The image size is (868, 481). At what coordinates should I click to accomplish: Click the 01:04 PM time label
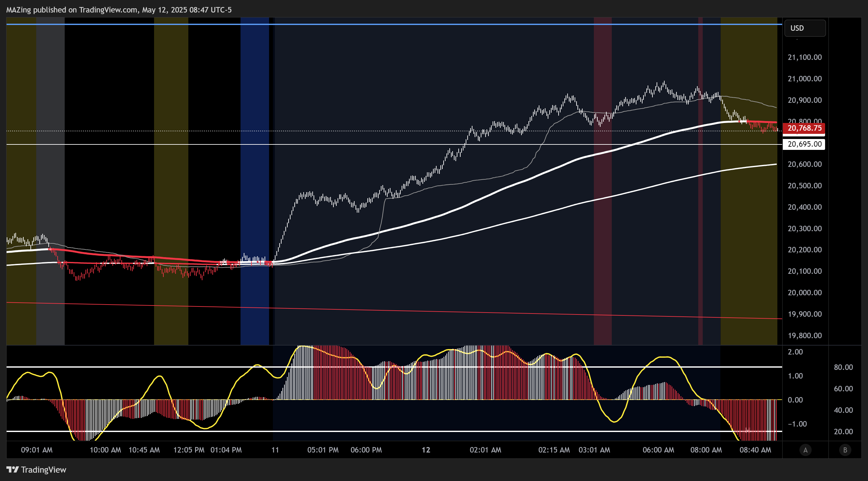click(x=226, y=450)
